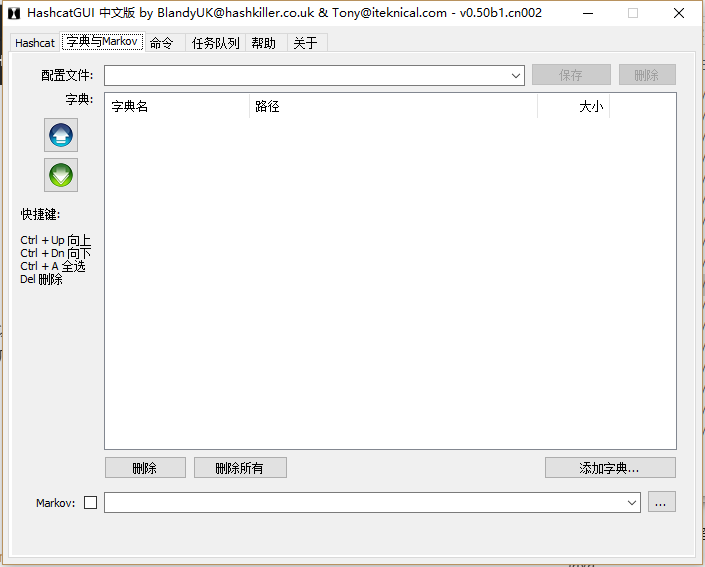View the 关于 tab
Viewport: 705px width, 567px height.
point(306,43)
